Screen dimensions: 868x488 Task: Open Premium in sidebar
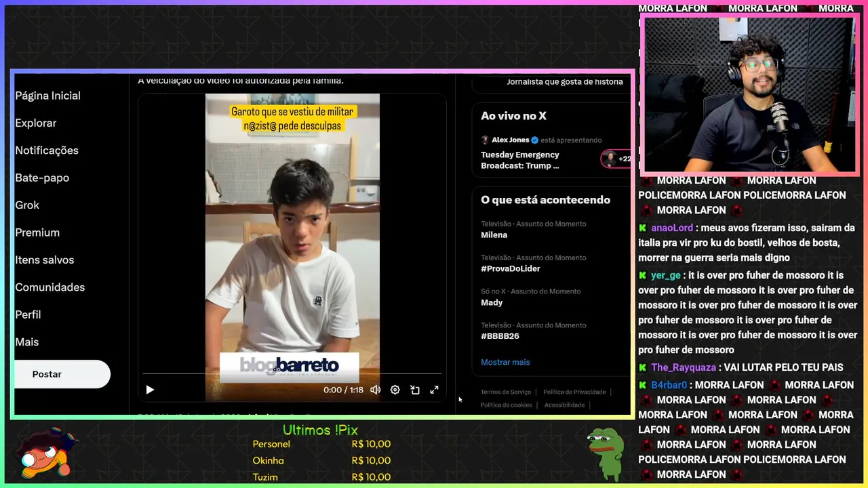(x=37, y=232)
